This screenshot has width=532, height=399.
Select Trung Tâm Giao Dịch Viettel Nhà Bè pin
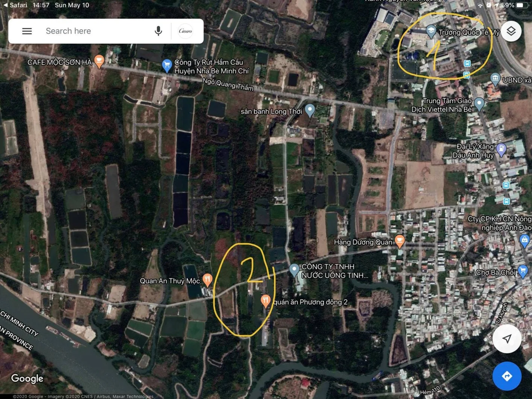tap(479, 103)
